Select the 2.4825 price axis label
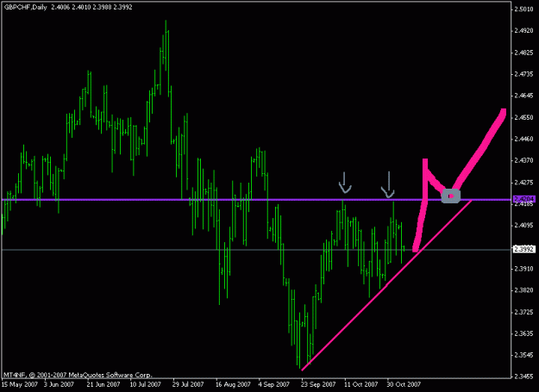This screenshot has width=539, height=392. pos(523,53)
